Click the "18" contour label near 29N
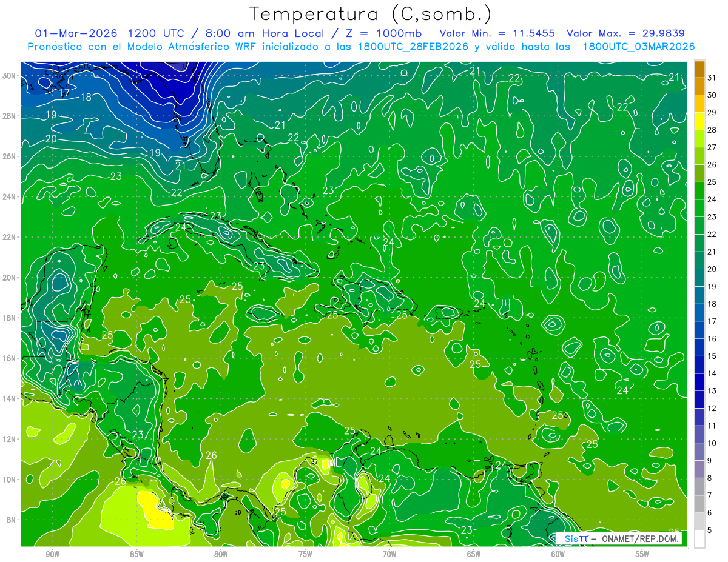 86,97
